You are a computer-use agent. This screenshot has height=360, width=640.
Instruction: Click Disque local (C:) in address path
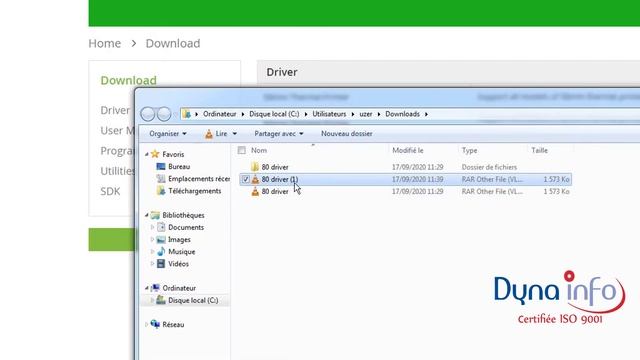coord(274,114)
